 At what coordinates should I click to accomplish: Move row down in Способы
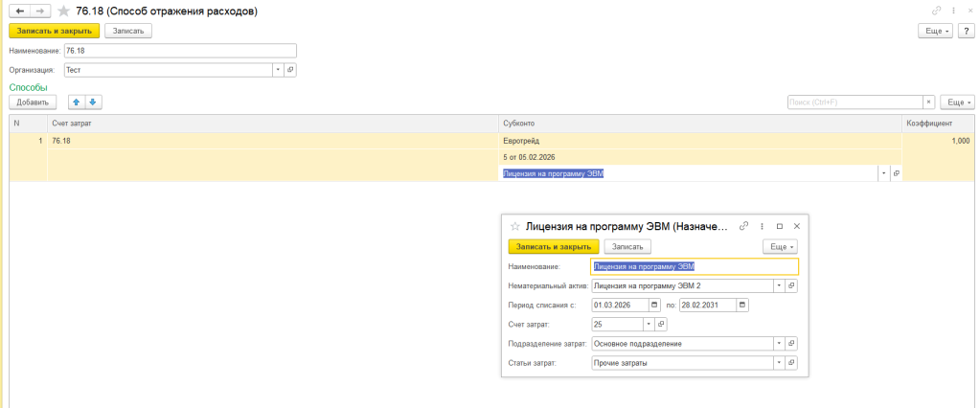93,102
